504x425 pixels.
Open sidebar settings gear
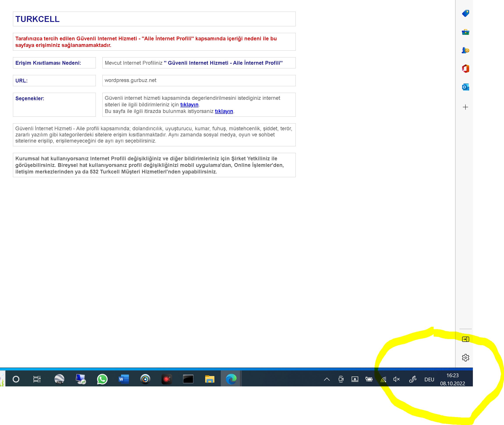point(465,357)
